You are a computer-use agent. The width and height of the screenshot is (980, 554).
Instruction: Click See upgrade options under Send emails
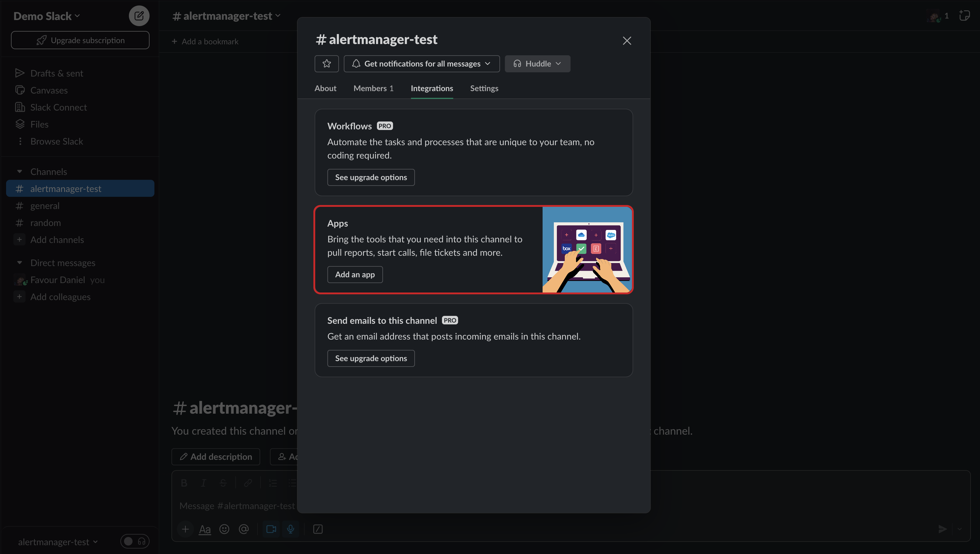pos(371,358)
